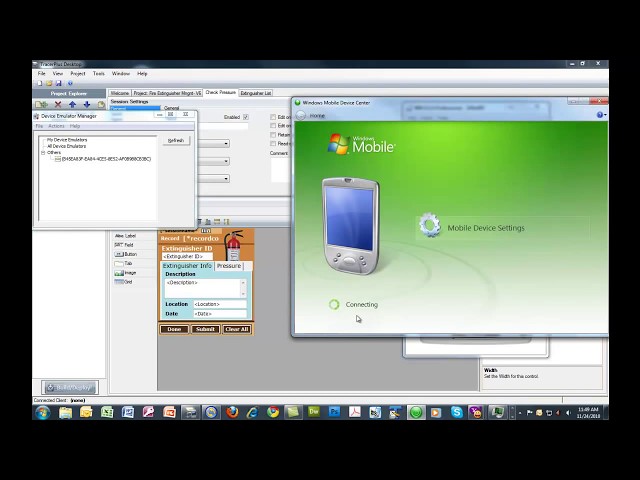Open Skype from the taskbar
This screenshot has height=480, width=640.
[x=456, y=412]
